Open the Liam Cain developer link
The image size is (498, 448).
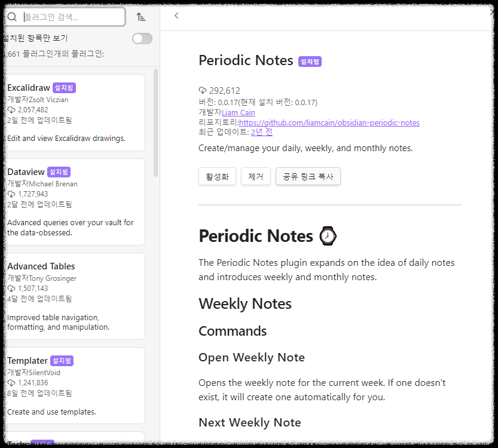[x=238, y=112]
